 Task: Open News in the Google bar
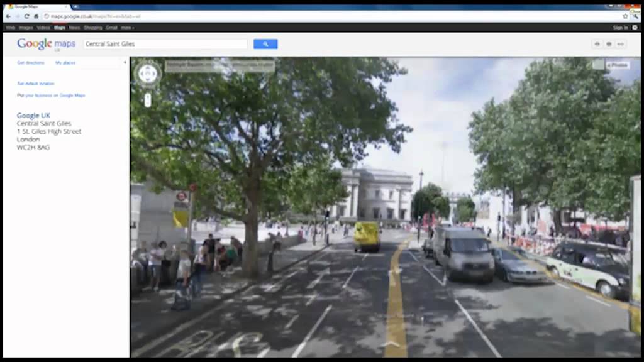pyautogui.click(x=74, y=28)
